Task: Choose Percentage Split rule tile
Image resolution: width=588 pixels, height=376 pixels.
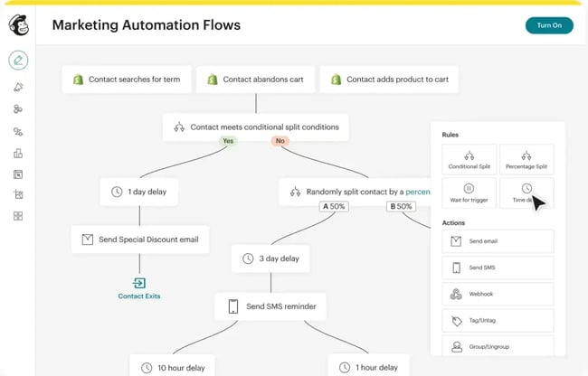Action: (x=526, y=160)
